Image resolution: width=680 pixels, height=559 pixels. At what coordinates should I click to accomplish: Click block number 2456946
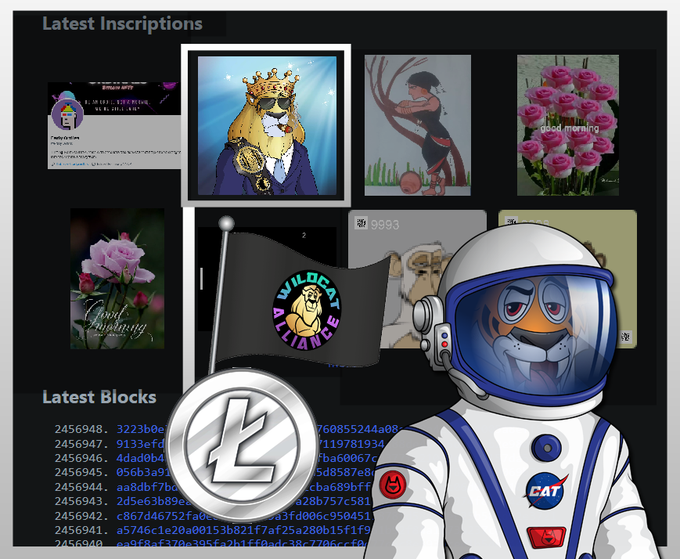click(x=82, y=458)
